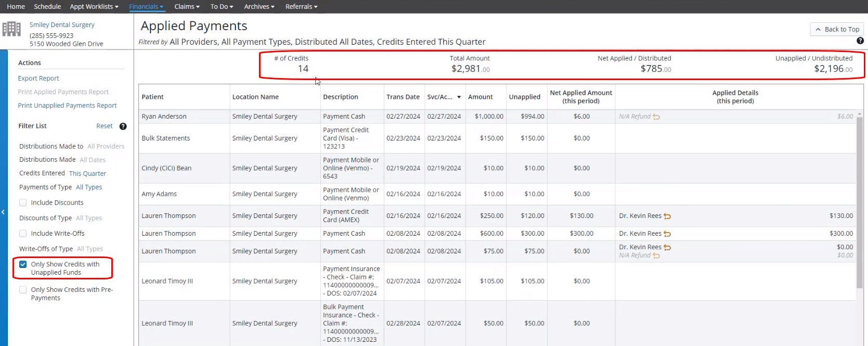
Task: Open the Credits Entered This Quarter filter
Action: pos(87,174)
